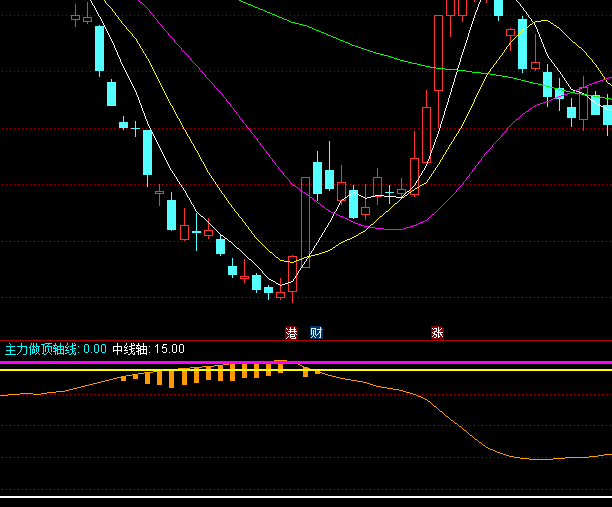Open the 涨 marker on the chart
The height and width of the screenshot is (507, 612).
[437, 332]
